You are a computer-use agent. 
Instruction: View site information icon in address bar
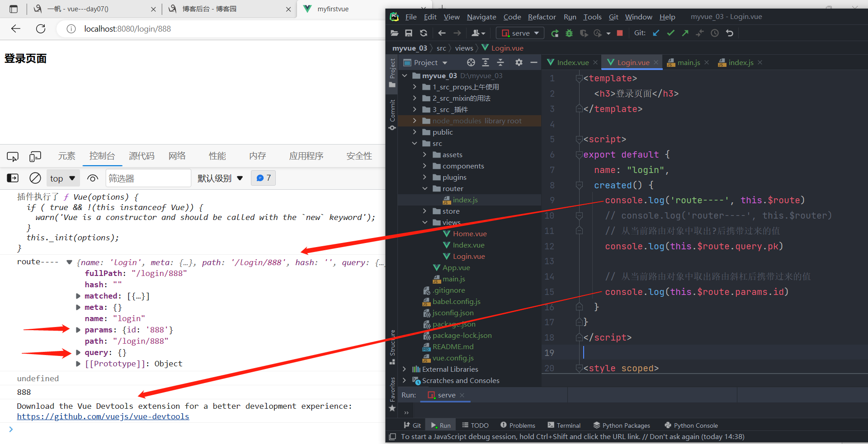[x=71, y=29]
